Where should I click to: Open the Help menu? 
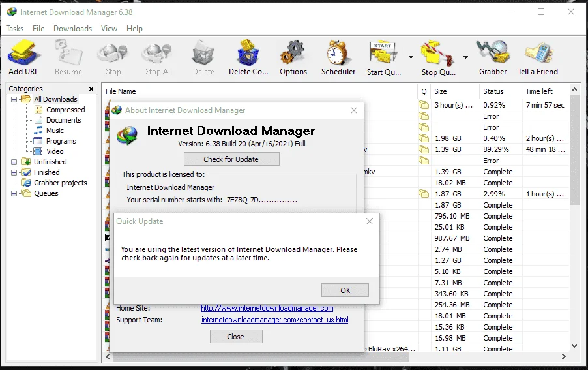pyautogui.click(x=134, y=29)
